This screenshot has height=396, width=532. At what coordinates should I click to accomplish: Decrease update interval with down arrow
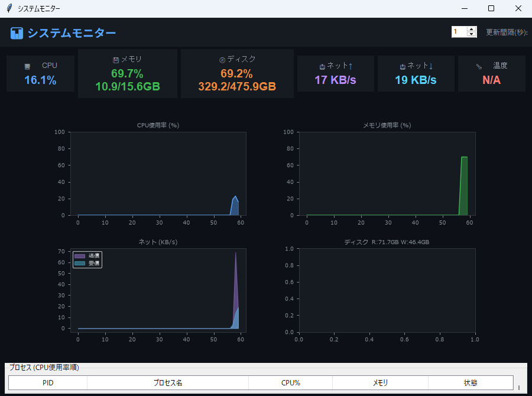click(471, 34)
